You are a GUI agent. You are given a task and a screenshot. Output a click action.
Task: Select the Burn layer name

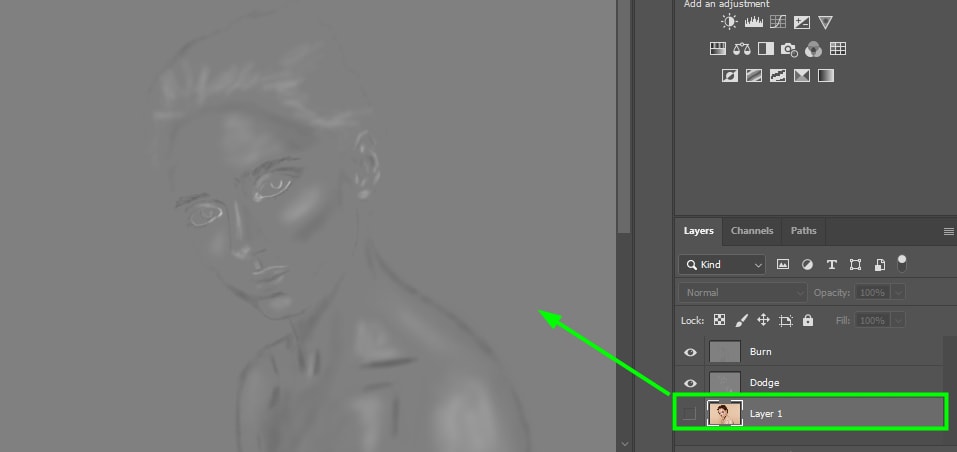760,352
